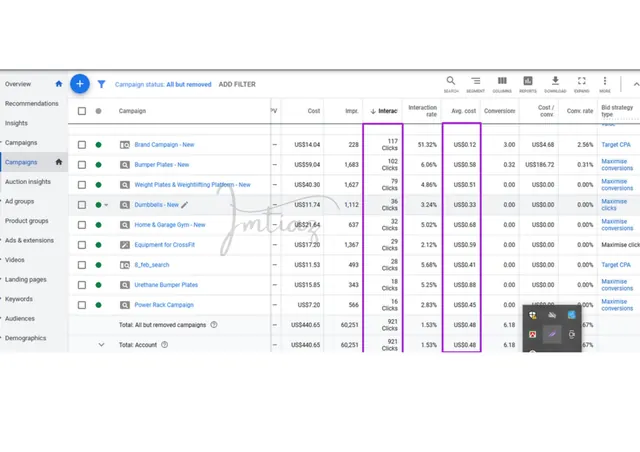The width and height of the screenshot is (640, 452).
Task: Open the Search tool in table toolbar
Action: coord(451,84)
